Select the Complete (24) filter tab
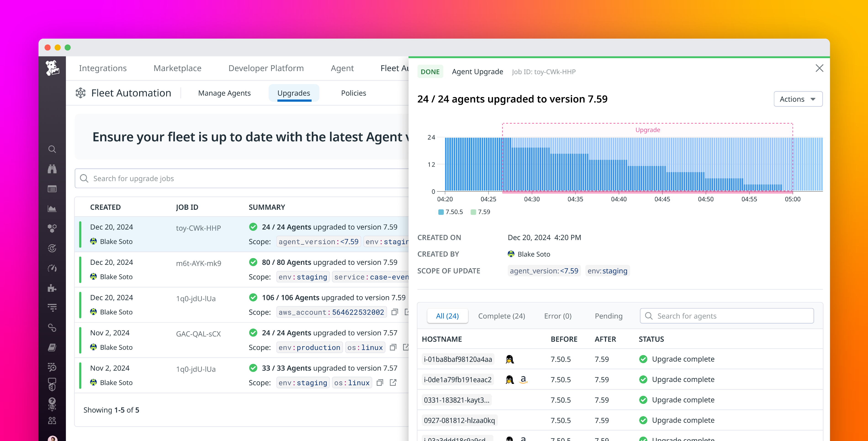This screenshot has height=441, width=868. [501, 316]
